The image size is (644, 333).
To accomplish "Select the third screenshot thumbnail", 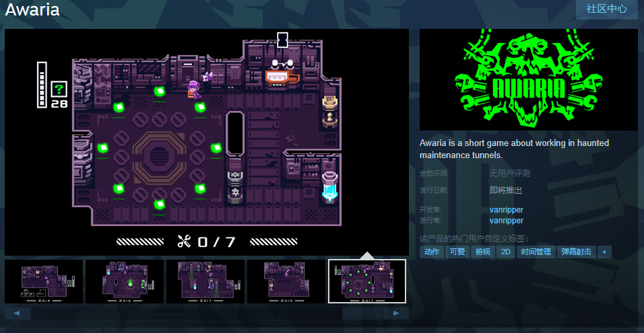I will point(205,281).
